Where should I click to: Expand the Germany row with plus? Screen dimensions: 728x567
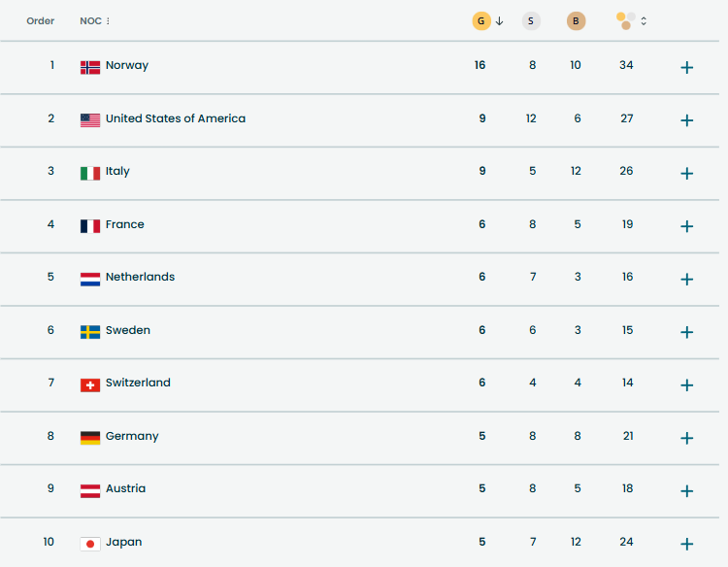[687, 438]
